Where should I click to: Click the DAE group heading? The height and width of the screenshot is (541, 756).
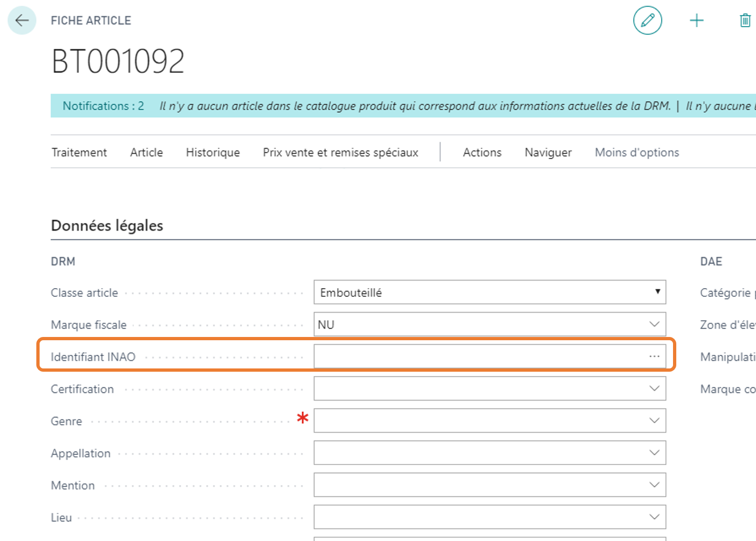tap(711, 262)
